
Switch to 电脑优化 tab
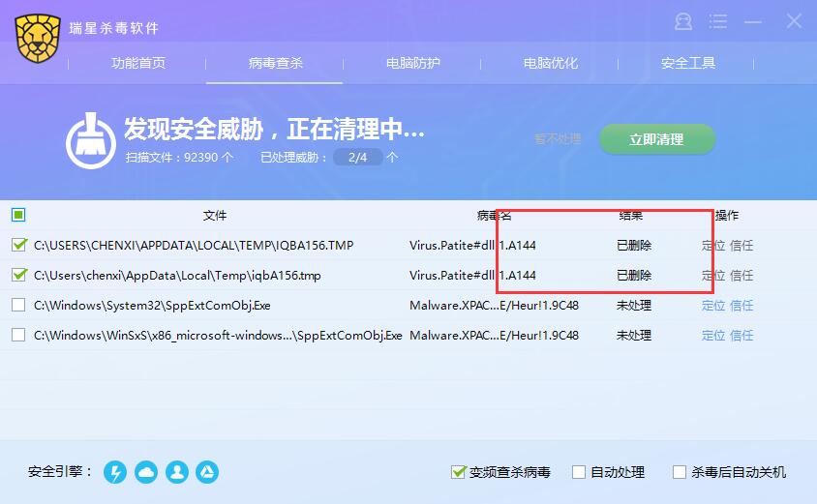tap(550, 64)
